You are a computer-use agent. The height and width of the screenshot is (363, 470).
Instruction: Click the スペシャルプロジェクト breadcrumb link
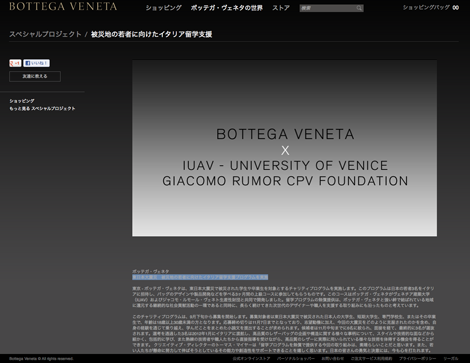pyautogui.click(x=45, y=34)
